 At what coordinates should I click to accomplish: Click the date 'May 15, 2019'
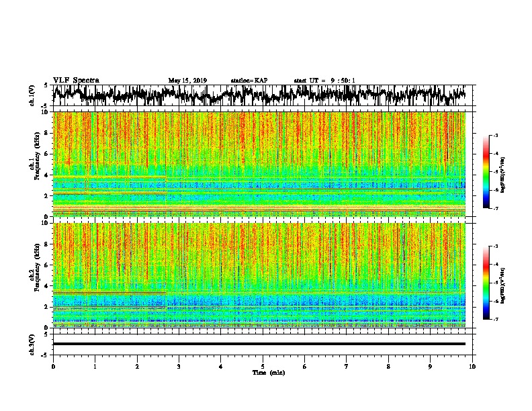click(x=187, y=81)
